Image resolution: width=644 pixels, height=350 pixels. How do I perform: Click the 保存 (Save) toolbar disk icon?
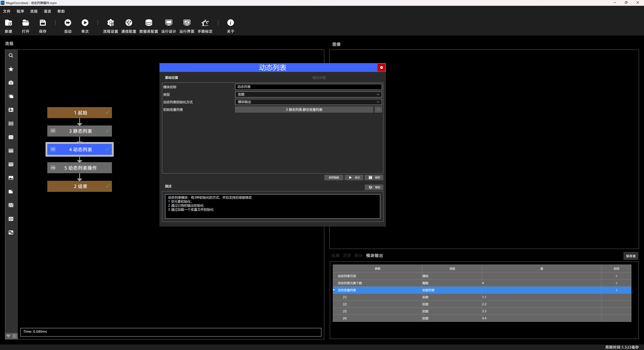[43, 23]
